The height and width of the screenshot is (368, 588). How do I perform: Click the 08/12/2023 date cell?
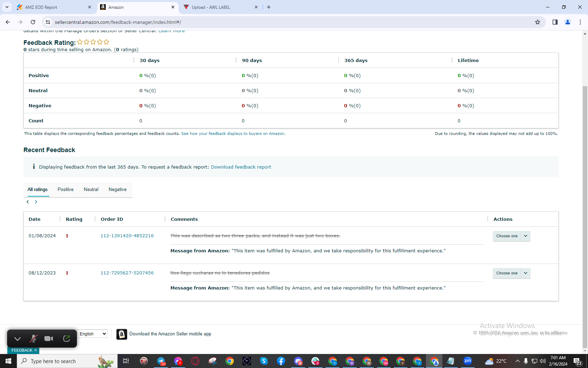42,273
